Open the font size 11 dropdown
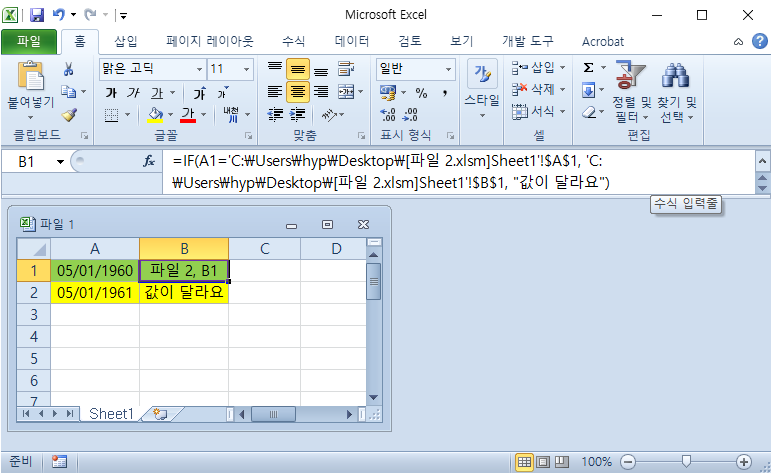The height and width of the screenshot is (474, 772). [246, 69]
